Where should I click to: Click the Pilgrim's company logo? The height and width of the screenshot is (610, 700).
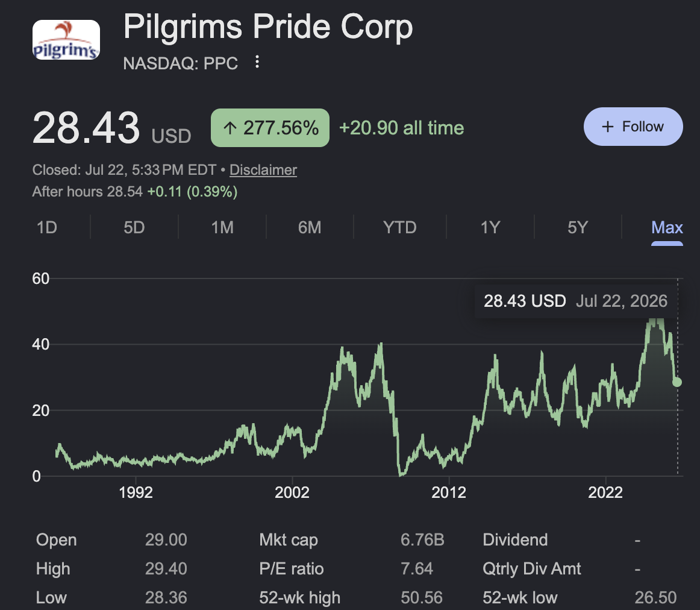[66, 40]
